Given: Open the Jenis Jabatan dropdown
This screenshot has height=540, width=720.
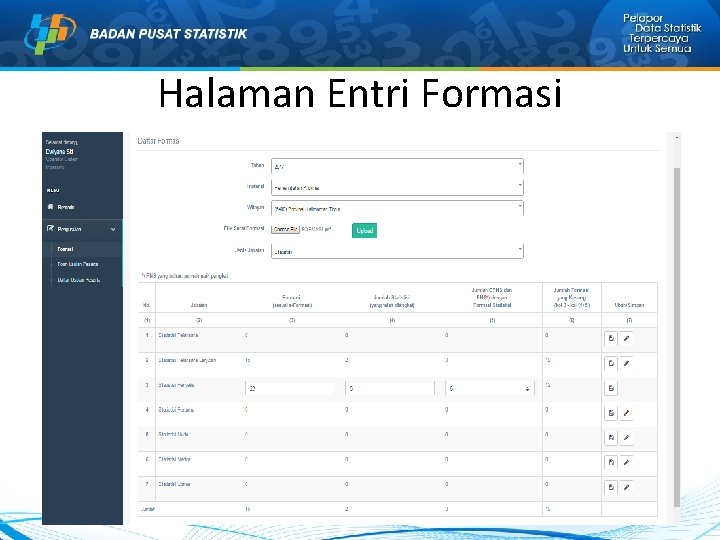Looking at the screenshot, I should click(397, 251).
